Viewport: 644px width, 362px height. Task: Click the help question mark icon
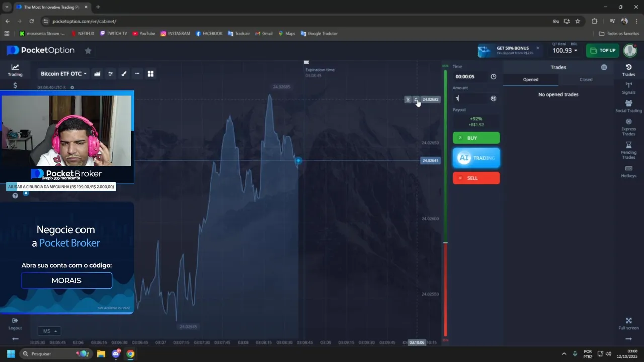pos(15,196)
